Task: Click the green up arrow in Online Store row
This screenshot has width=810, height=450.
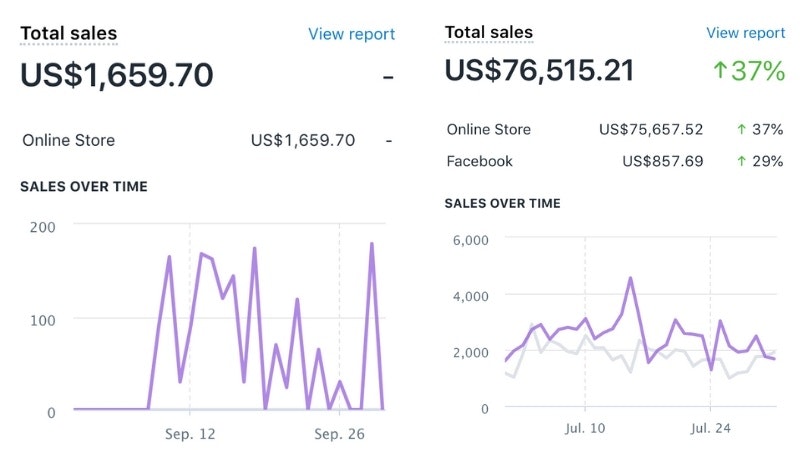Action: (x=741, y=130)
